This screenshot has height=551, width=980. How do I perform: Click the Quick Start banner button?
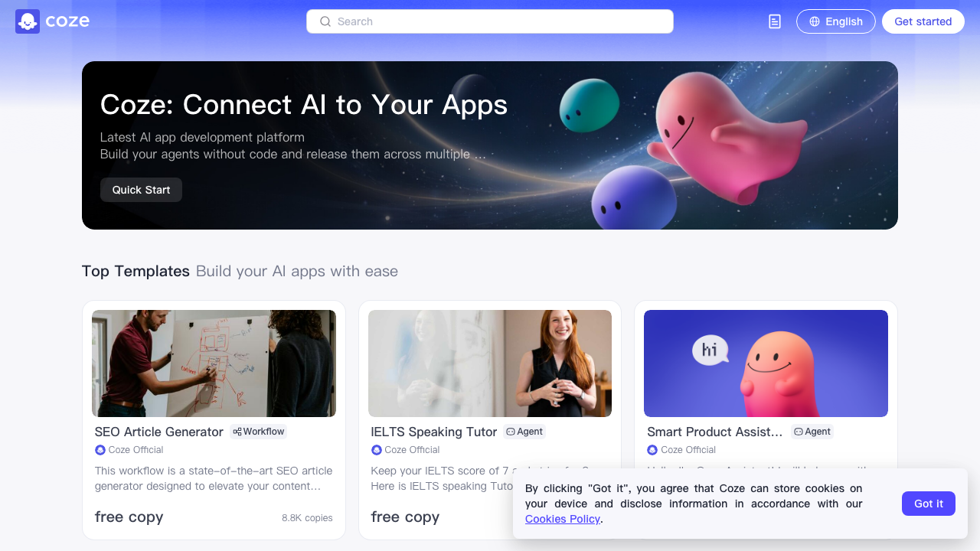141,190
